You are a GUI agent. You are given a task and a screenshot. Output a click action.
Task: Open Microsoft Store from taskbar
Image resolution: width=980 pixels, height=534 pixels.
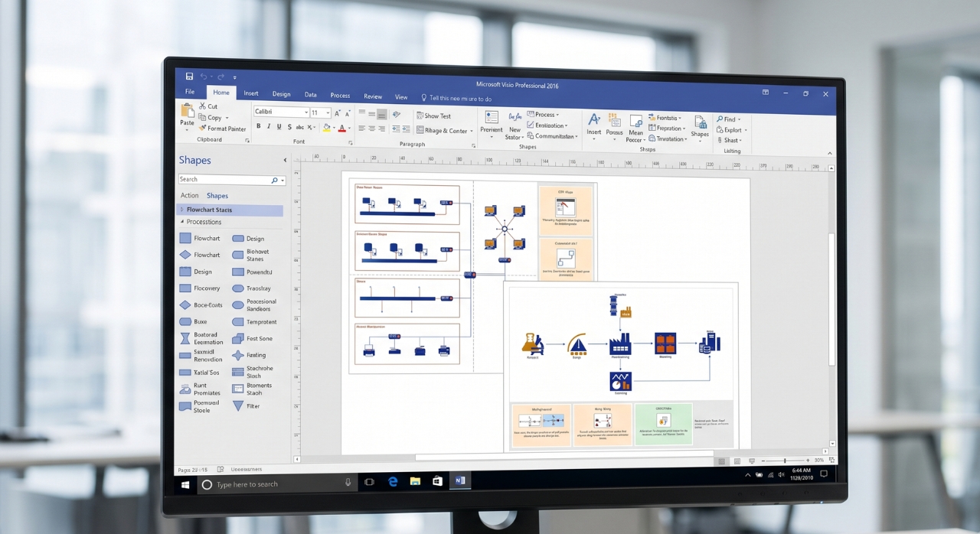437,481
